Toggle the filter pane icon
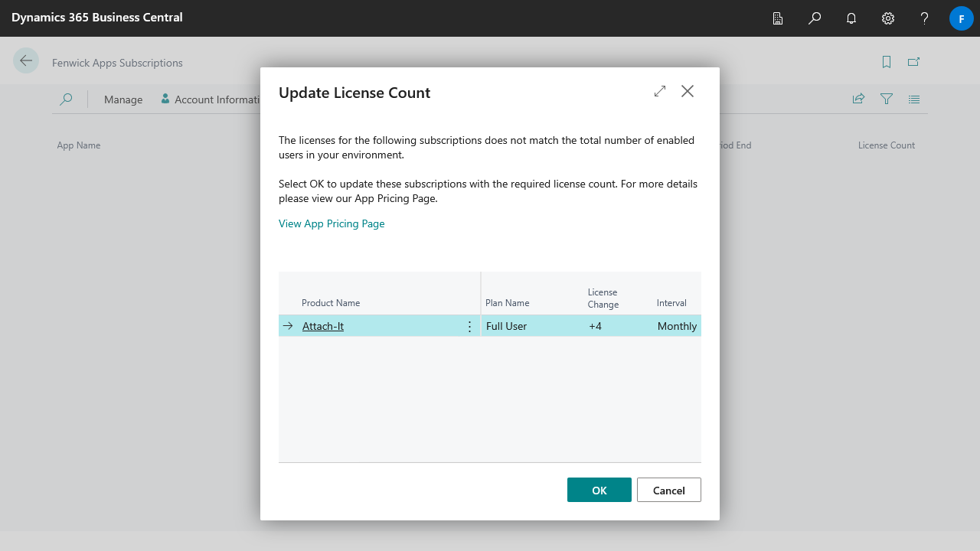980x551 pixels. 887,99
